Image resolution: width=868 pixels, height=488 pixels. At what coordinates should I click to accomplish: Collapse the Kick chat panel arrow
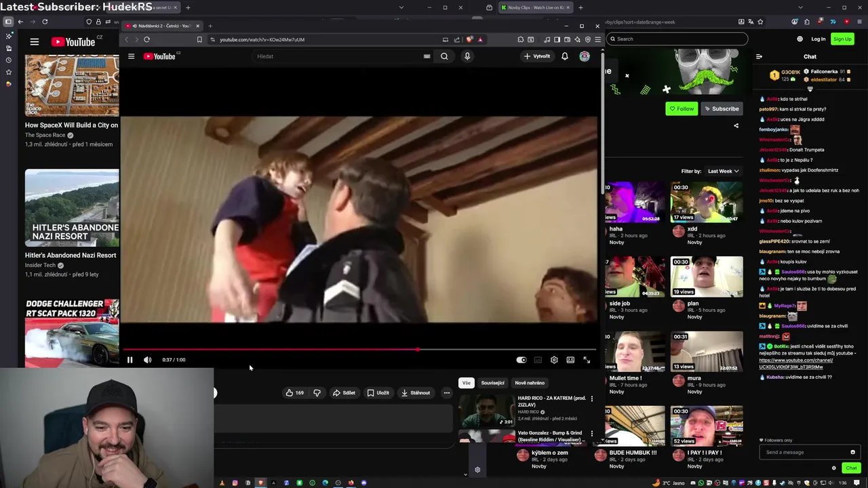[x=759, y=57]
